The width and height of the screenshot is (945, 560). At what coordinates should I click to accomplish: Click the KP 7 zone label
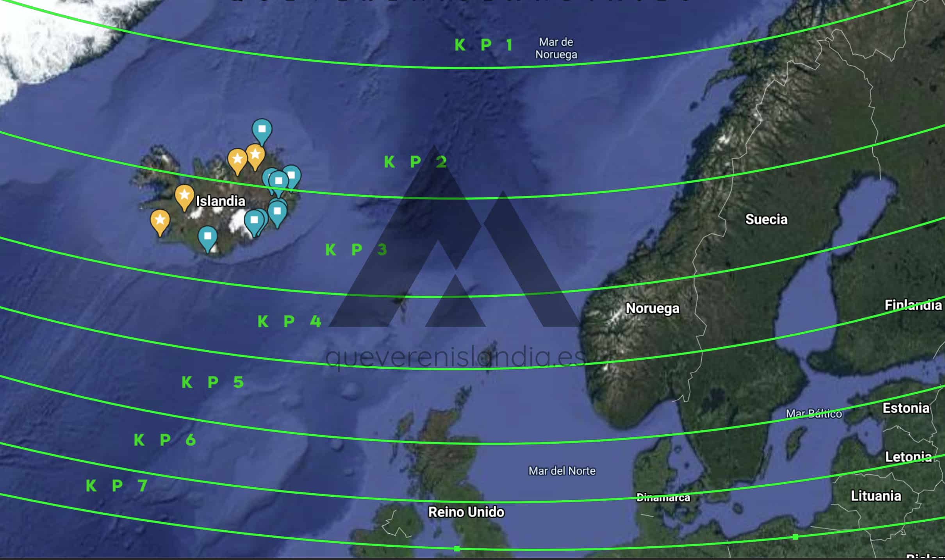coord(117,486)
